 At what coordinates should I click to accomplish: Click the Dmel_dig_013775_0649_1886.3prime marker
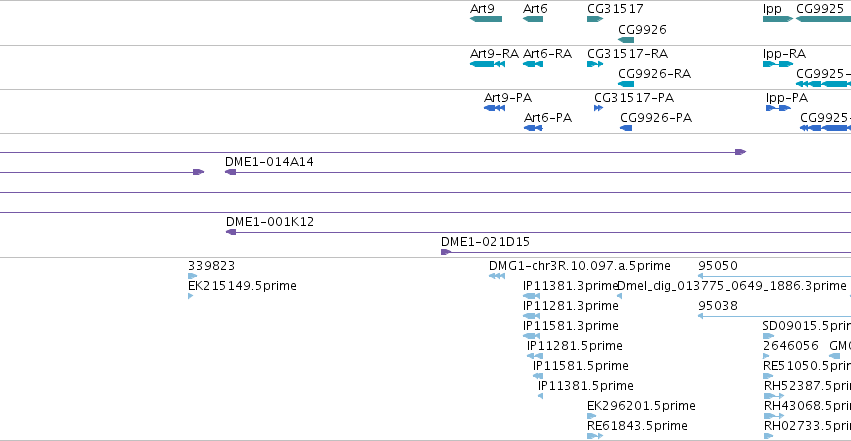[620, 296]
